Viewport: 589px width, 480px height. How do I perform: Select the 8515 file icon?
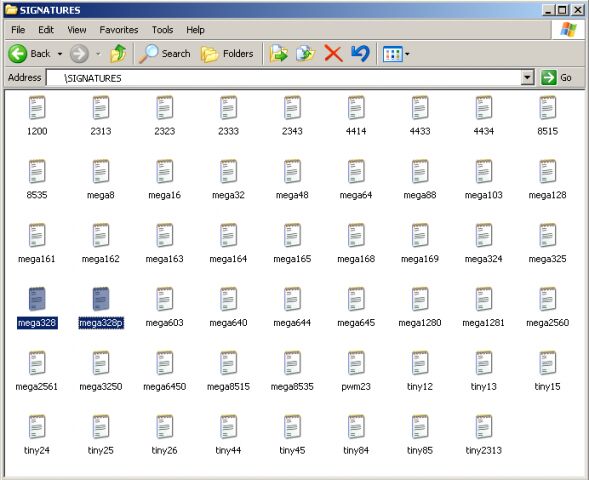coord(548,108)
